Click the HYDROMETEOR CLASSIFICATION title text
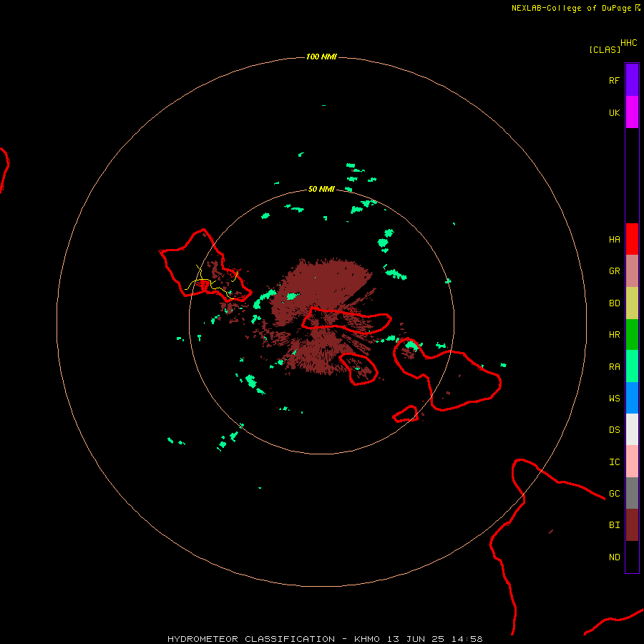Image resolution: width=644 pixels, height=644 pixels. click(x=251, y=639)
